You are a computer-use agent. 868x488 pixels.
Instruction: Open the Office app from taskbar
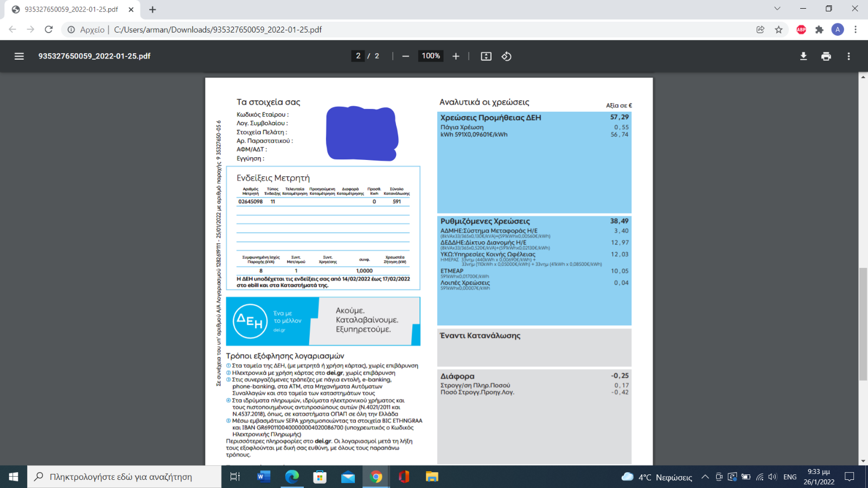(x=404, y=477)
